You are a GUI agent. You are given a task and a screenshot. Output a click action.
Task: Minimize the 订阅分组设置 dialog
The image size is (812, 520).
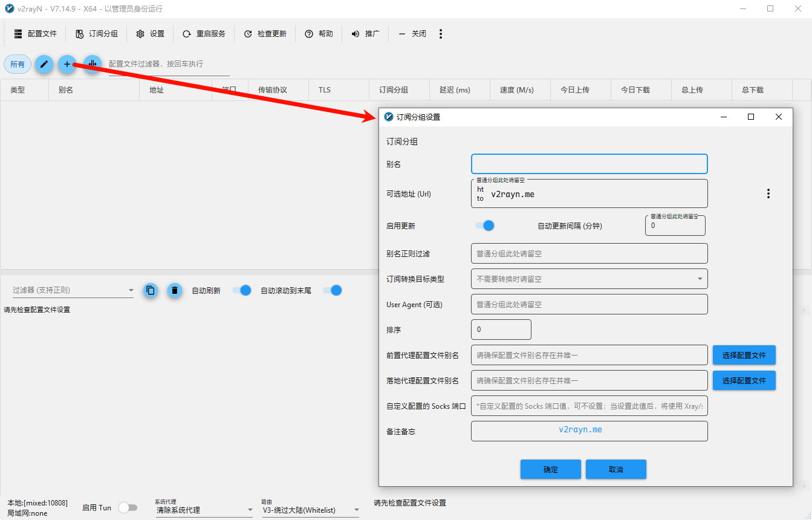pyautogui.click(x=723, y=117)
